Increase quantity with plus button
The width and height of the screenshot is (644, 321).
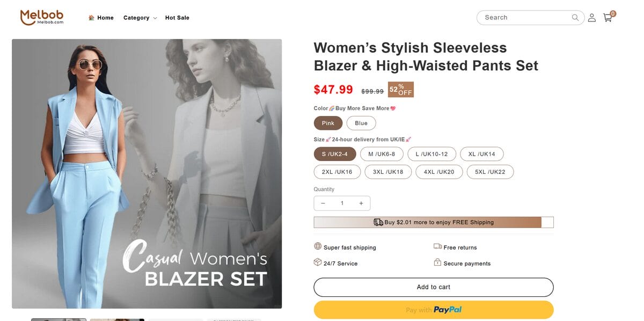pyautogui.click(x=361, y=203)
